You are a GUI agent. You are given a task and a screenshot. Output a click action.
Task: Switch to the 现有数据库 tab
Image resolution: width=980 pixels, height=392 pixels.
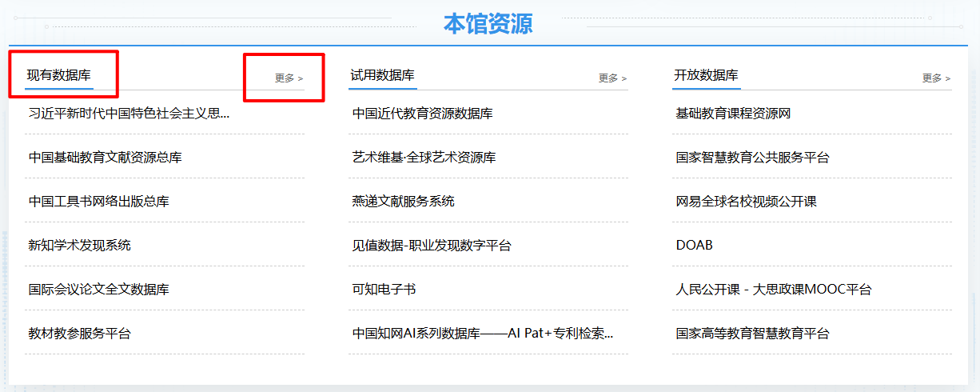[59, 76]
